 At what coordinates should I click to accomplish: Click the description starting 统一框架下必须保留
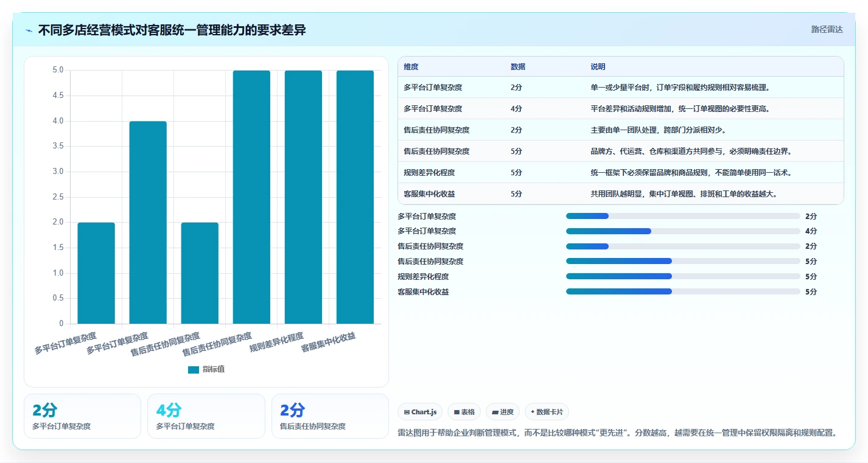tap(691, 173)
